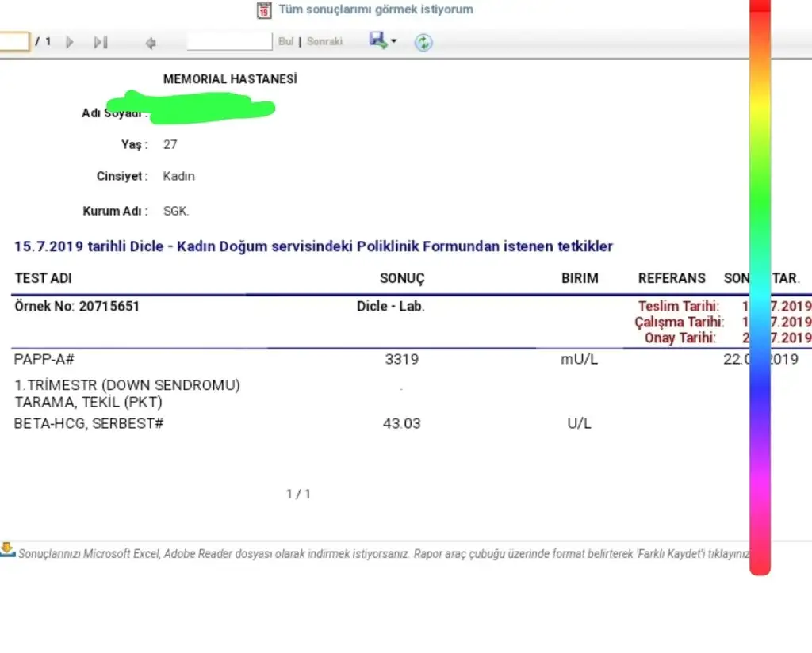812x653 pixels.
Task: Click the rainbow color slider bar
Action: pyautogui.click(x=760, y=285)
